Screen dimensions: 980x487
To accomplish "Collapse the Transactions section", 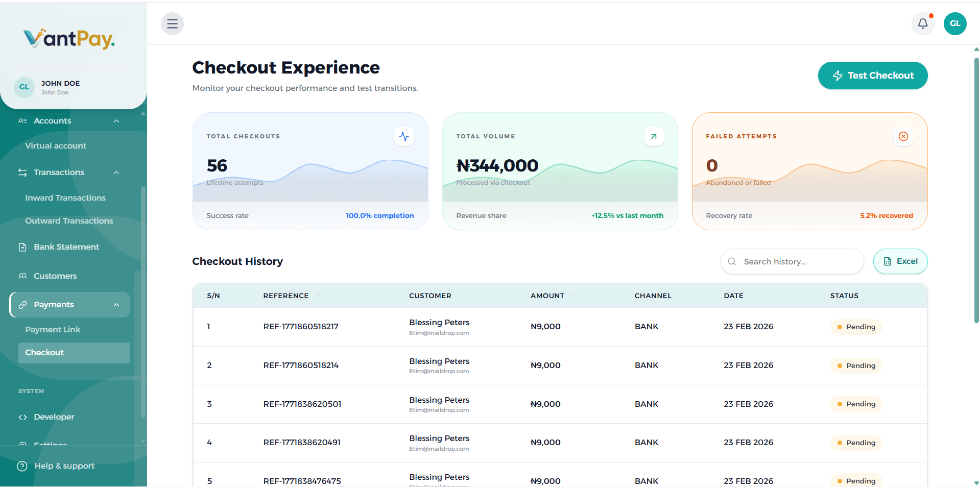I will coord(116,173).
